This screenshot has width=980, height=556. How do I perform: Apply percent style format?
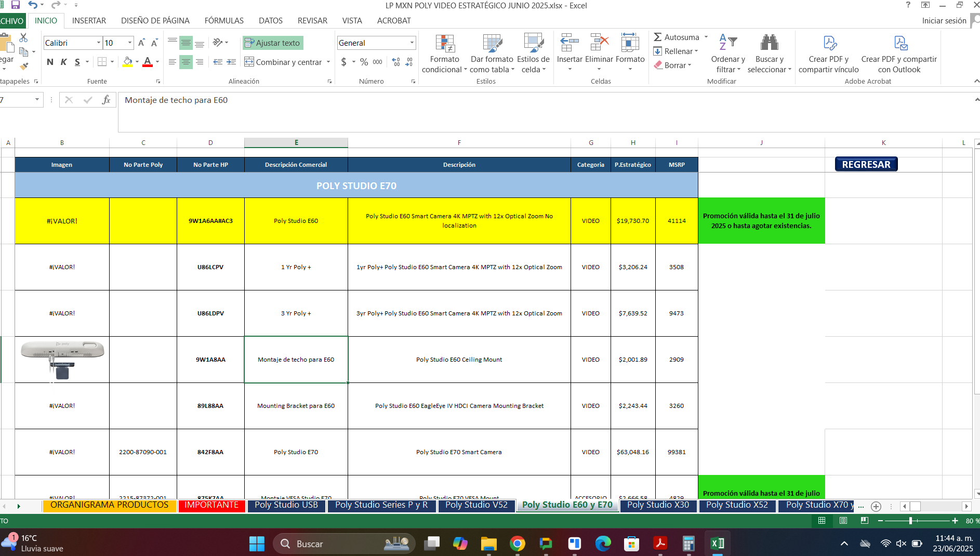coord(364,62)
